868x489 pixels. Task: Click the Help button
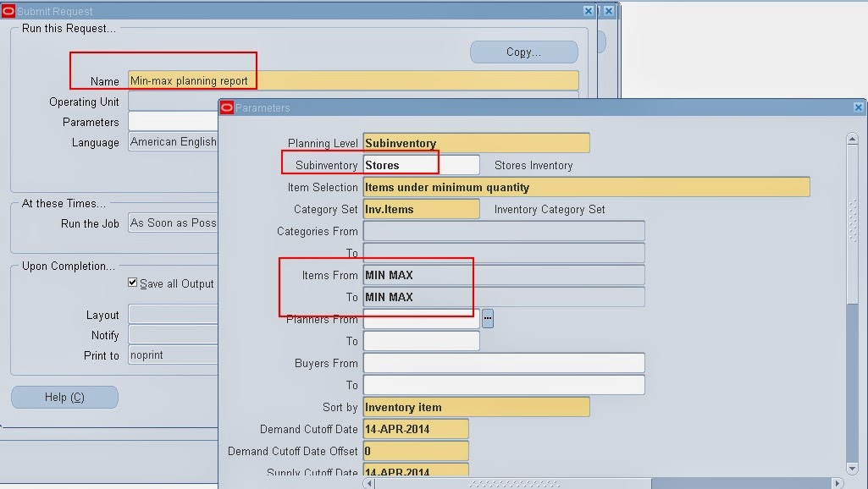click(x=64, y=396)
